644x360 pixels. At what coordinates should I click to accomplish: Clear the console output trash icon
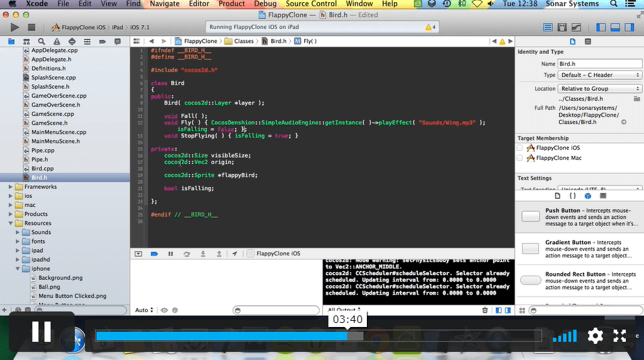coord(485,310)
